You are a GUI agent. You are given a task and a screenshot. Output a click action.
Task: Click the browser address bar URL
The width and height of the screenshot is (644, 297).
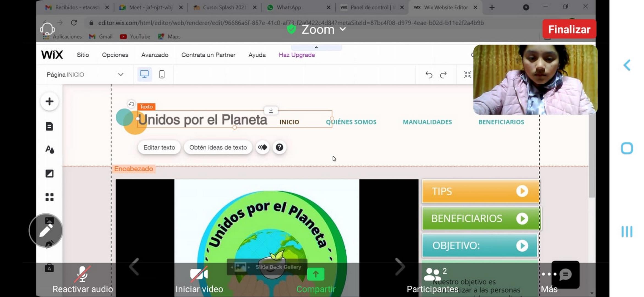[x=291, y=23]
